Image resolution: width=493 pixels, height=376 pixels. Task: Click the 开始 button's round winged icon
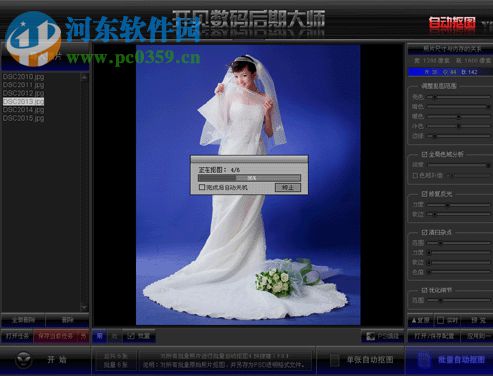24,359
